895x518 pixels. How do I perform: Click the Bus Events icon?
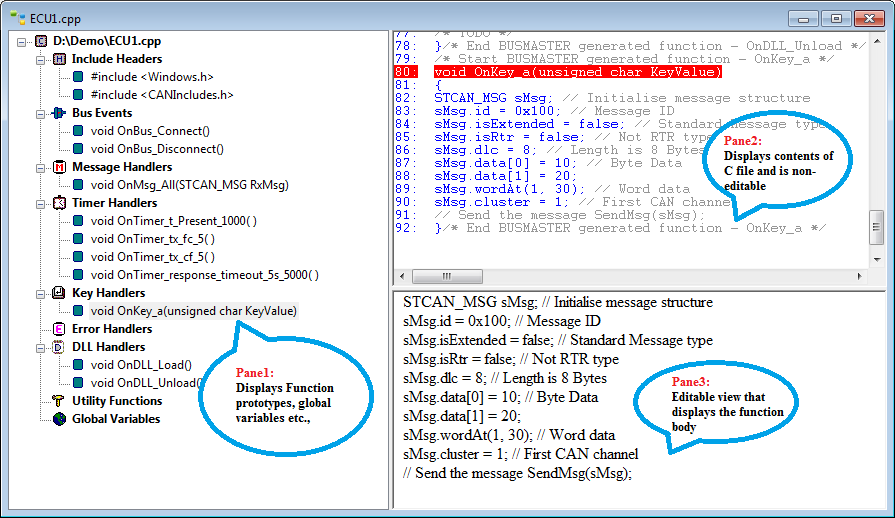pyautogui.click(x=59, y=113)
